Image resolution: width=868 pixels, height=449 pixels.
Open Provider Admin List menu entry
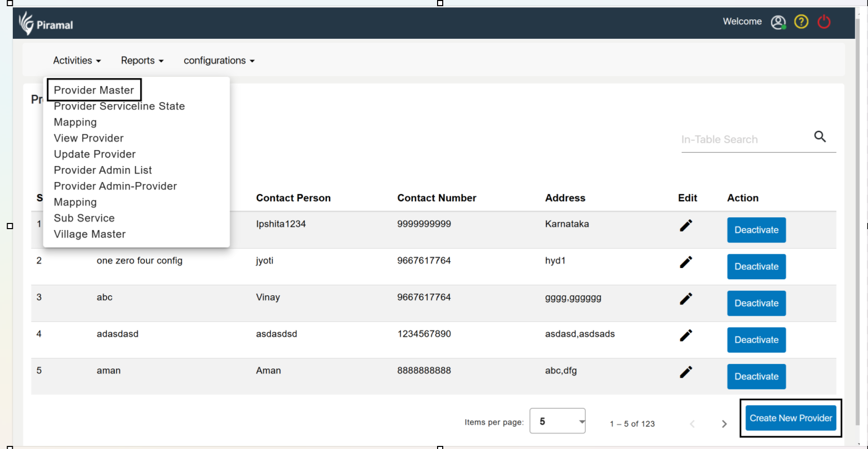[103, 170]
